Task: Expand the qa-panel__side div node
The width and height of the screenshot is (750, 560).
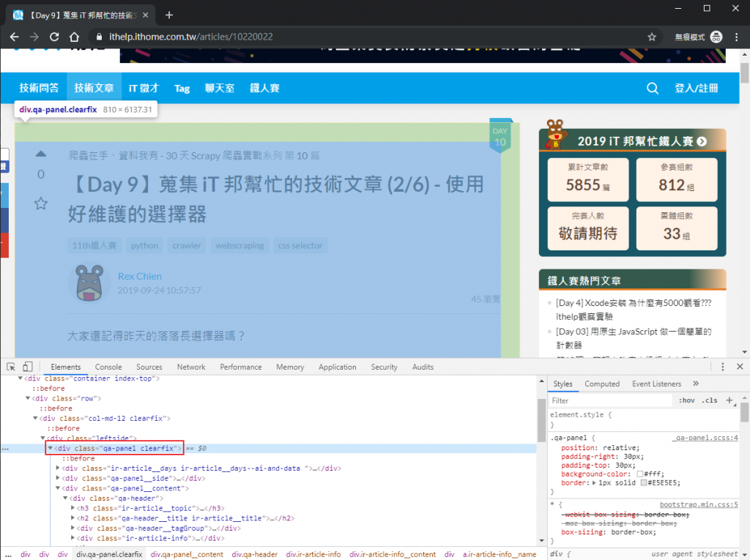Action: (58, 478)
